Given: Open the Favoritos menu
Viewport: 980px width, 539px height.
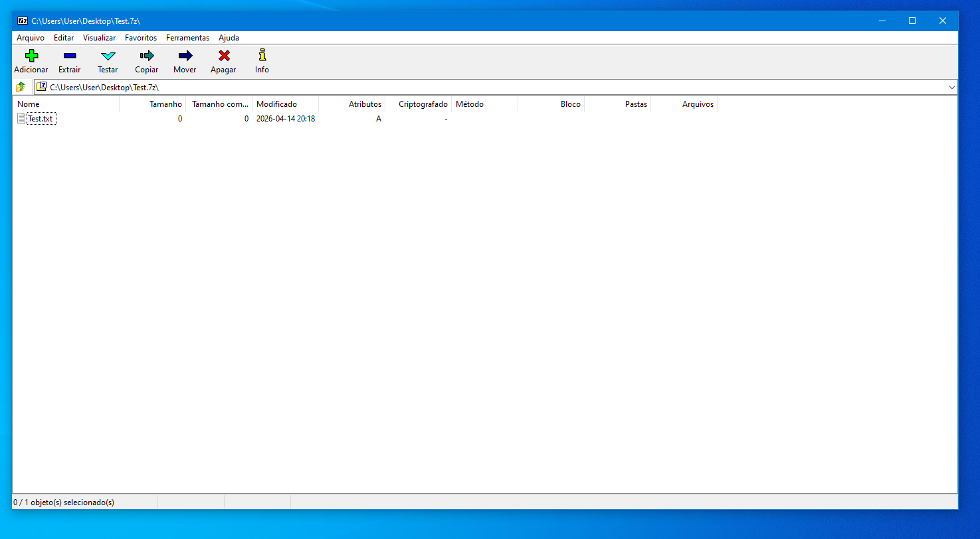Looking at the screenshot, I should point(141,38).
